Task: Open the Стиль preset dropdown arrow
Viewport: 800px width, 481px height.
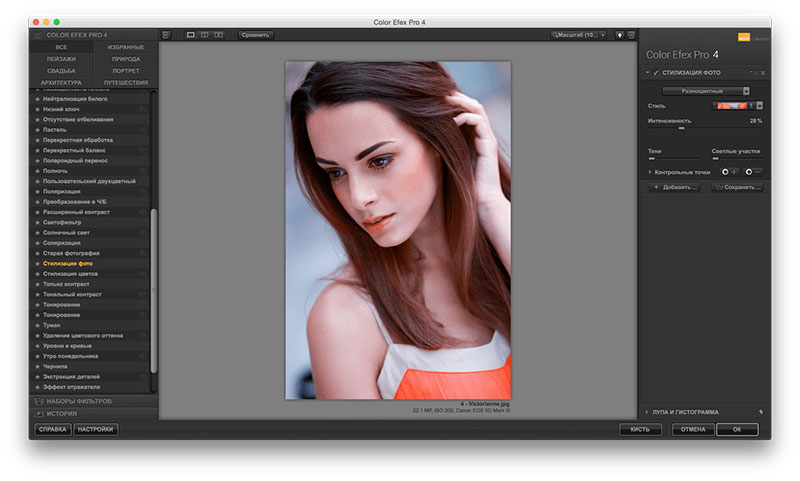Action: pos(760,106)
